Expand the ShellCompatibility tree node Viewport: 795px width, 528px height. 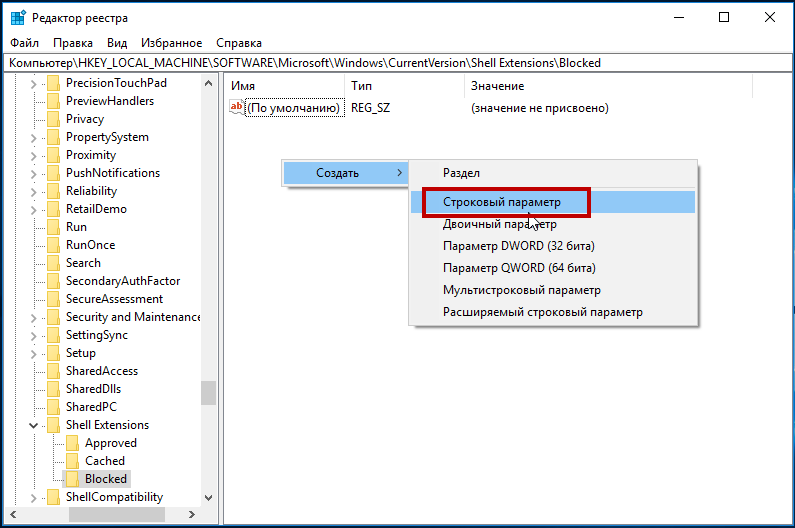click(33, 498)
